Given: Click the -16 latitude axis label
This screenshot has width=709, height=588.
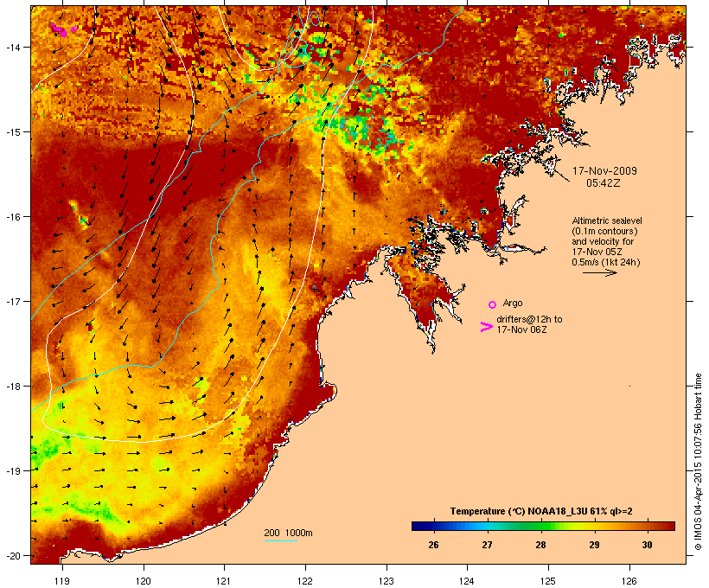Looking at the screenshot, I should pyautogui.click(x=12, y=217).
